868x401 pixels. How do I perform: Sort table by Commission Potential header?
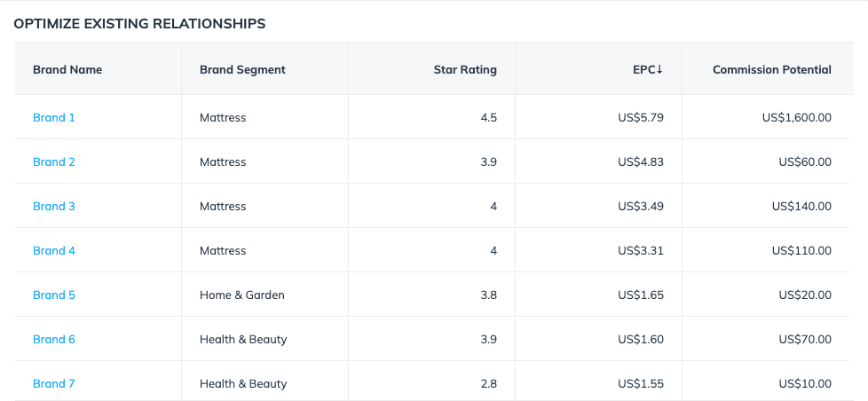[771, 69]
